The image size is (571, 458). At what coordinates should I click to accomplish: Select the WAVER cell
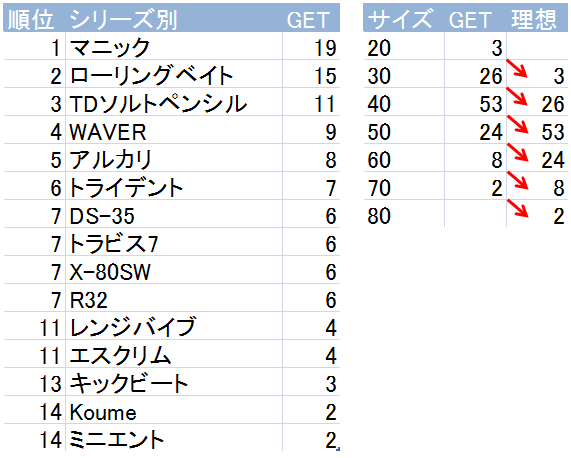pos(174,130)
